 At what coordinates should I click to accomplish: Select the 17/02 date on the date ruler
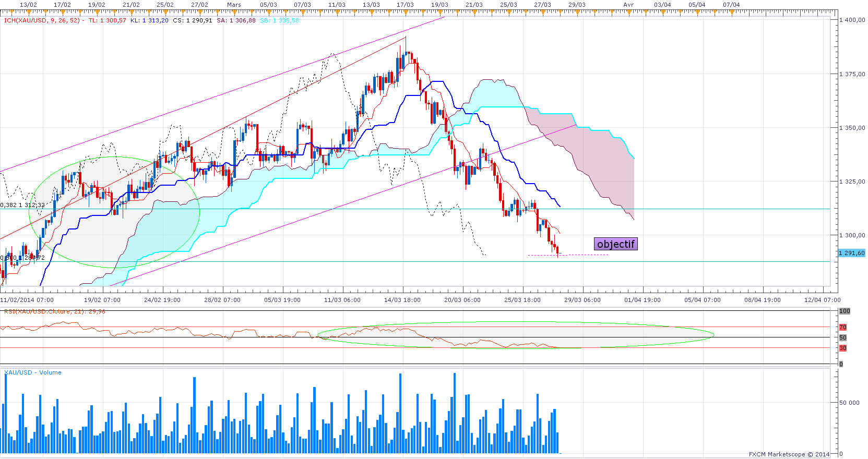(62, 5)
